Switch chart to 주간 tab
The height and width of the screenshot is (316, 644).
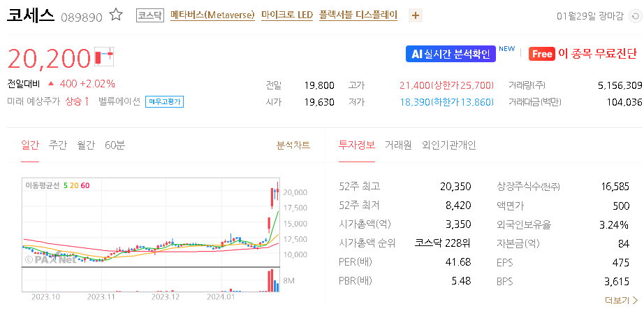(57, 145)
